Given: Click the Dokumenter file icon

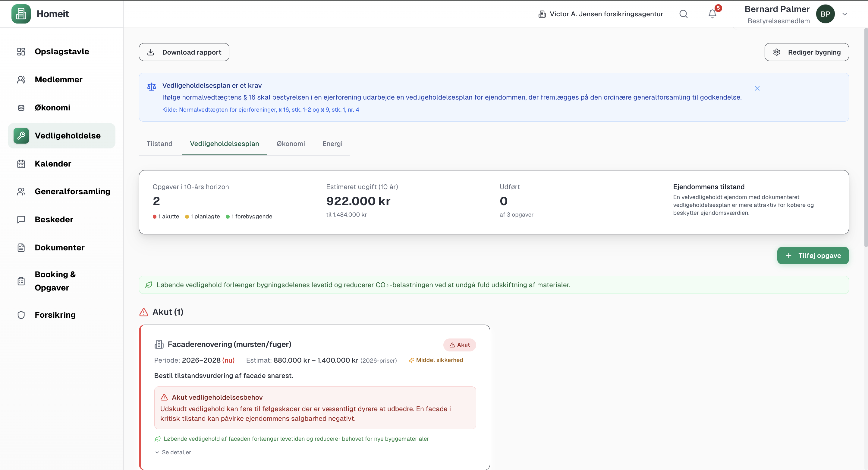Looking at the screenshot, I should [21, 248].
